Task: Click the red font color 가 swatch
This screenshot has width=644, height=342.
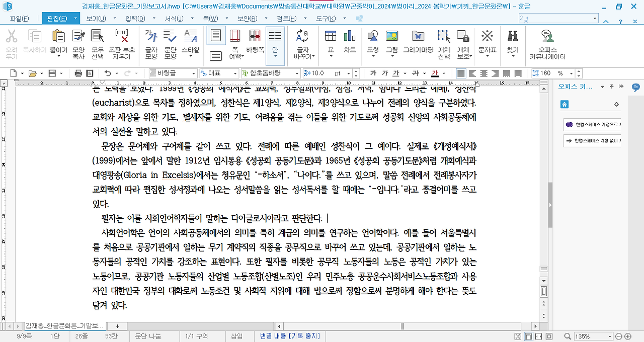Action: click(435, 73)
